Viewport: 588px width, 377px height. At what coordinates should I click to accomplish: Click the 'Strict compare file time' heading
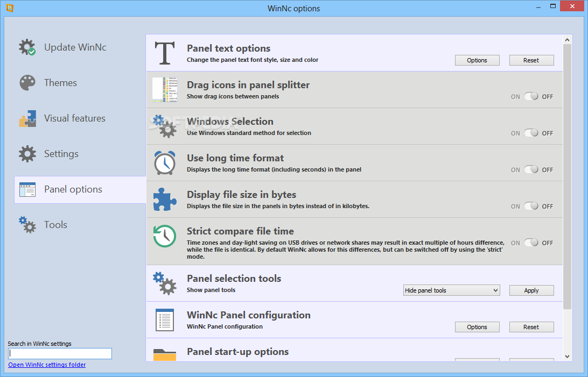click(x=240, y=231)
